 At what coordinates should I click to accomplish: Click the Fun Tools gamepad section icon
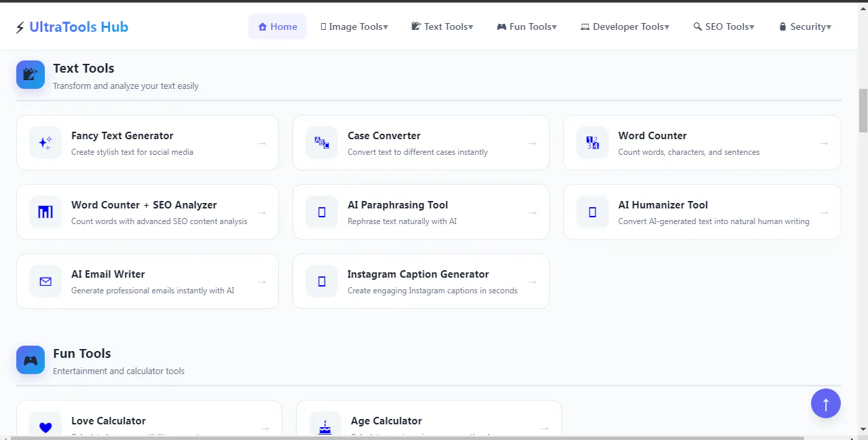pos(31,360)
